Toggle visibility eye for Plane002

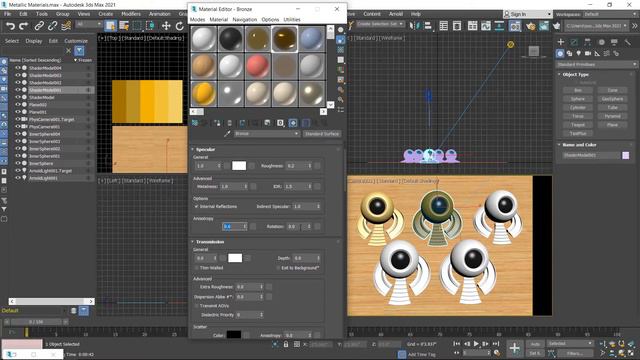[x=18, y=105]
